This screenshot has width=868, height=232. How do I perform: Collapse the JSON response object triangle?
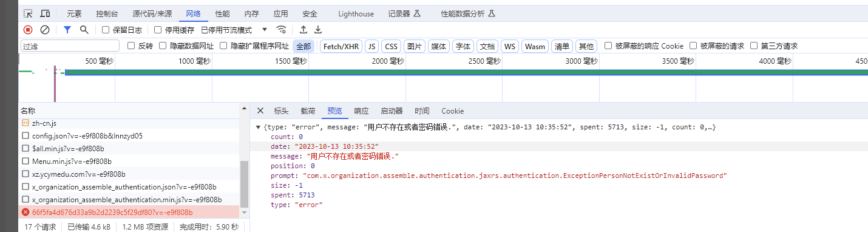click(x=259, y=128)
